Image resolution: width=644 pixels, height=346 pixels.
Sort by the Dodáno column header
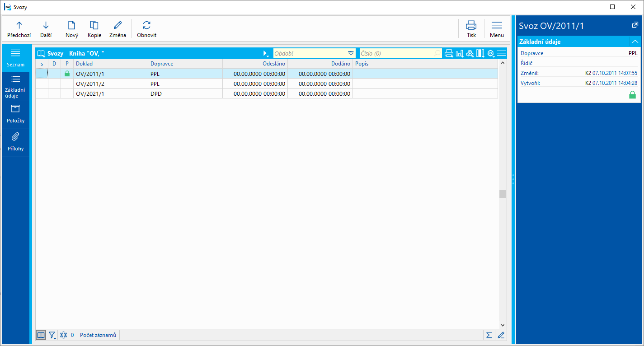320,64
